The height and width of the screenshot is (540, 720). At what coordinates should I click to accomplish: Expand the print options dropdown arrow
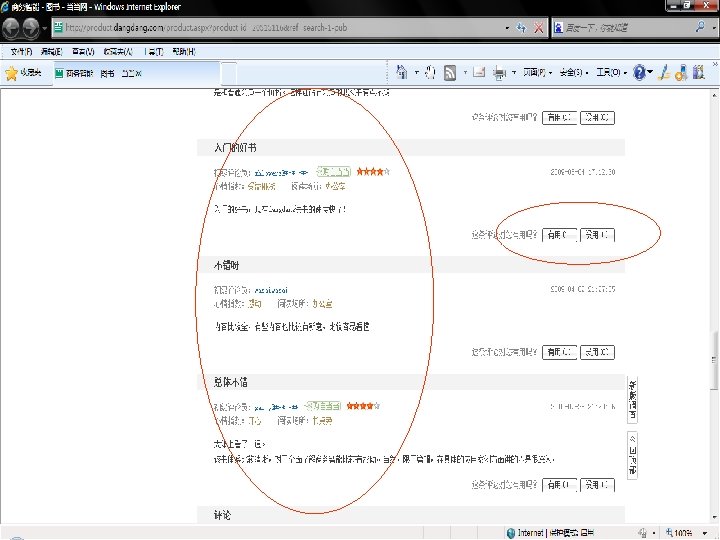pos(514,72)
